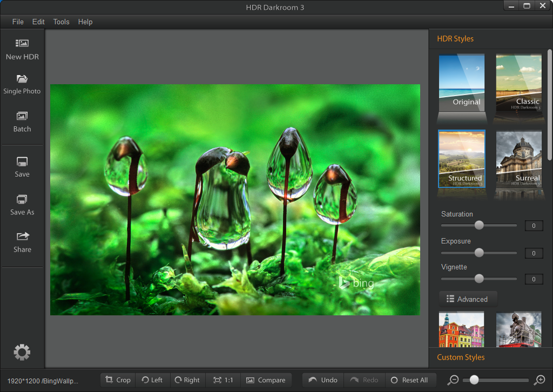Click the Saturation slider handle
This screenshot has width=553, height=392.
pos(479,225)
